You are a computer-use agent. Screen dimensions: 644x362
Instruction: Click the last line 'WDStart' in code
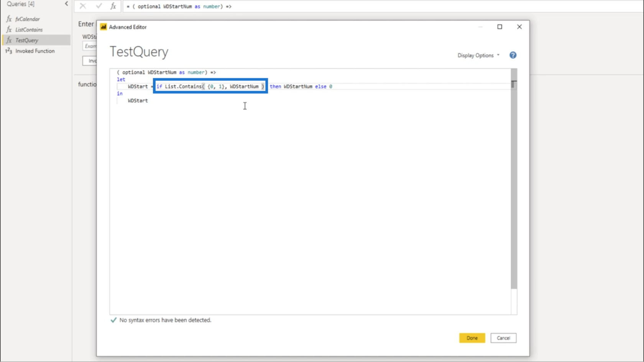138,100
